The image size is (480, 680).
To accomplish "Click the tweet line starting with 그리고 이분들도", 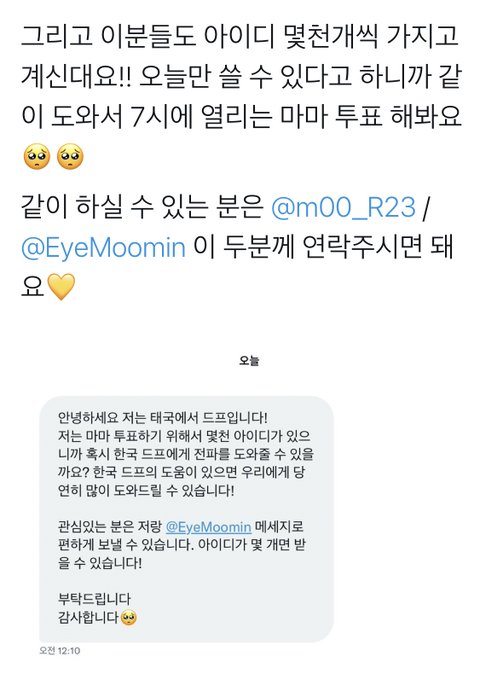I will (240, 35).
